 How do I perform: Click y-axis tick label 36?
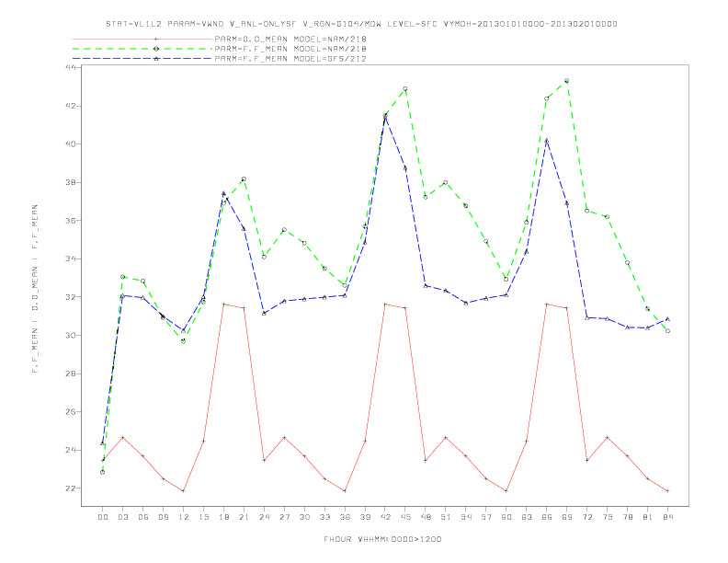71,220
